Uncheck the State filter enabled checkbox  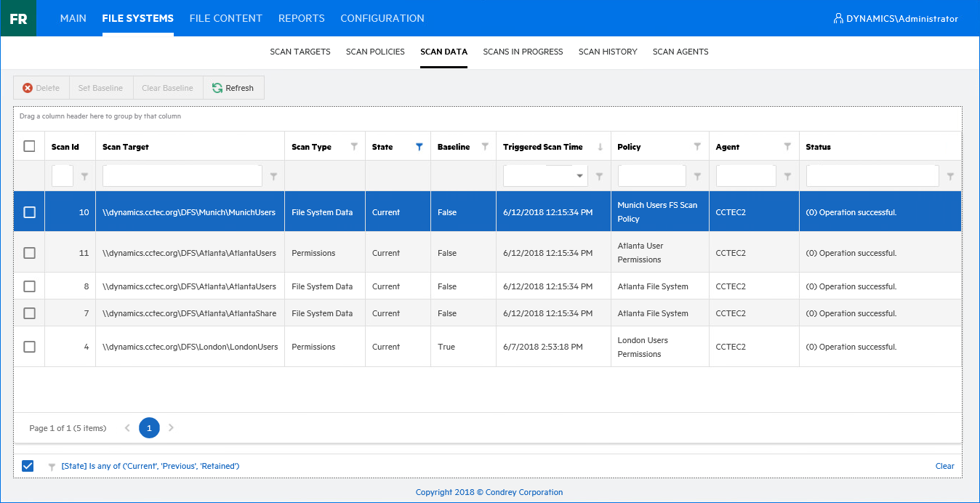(x=28, y=466)
